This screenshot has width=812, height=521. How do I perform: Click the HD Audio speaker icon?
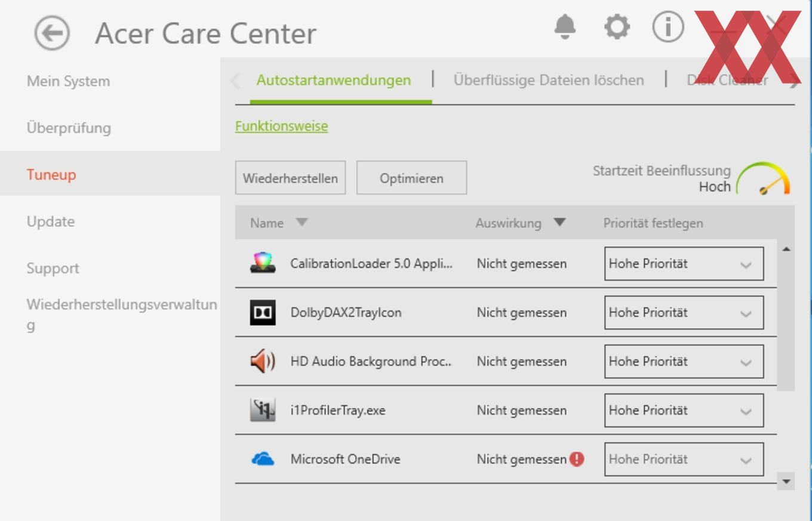point(263,361)
